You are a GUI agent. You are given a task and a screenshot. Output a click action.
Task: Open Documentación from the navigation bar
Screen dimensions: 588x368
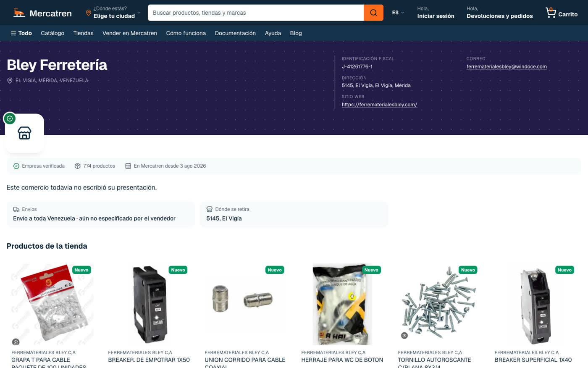click(235, 33)
